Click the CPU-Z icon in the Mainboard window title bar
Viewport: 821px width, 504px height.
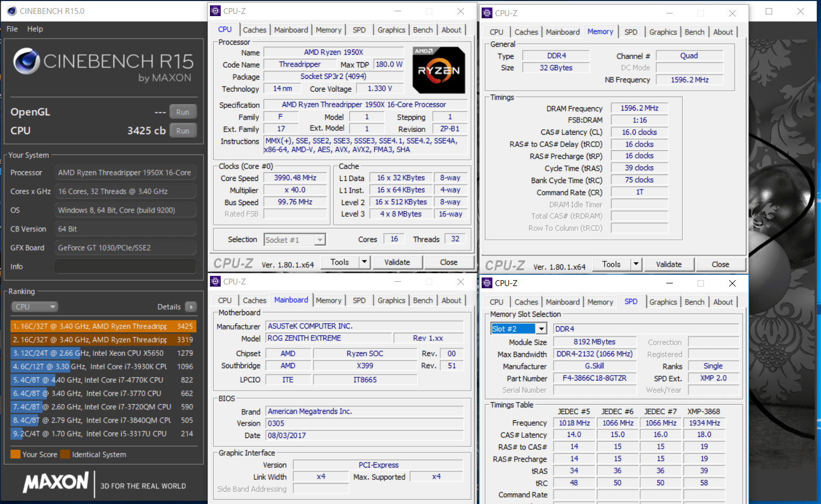click(215, 281)
